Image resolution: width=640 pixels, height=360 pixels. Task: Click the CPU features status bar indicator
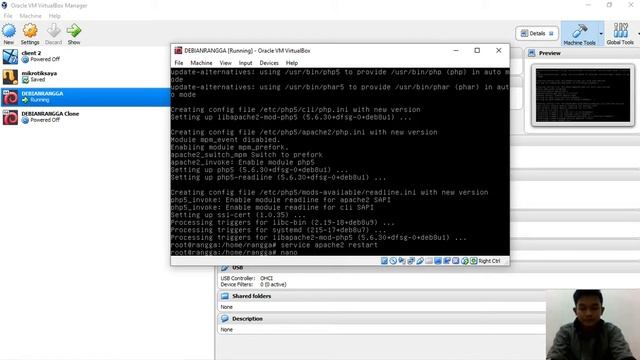[x=456, y=261]
